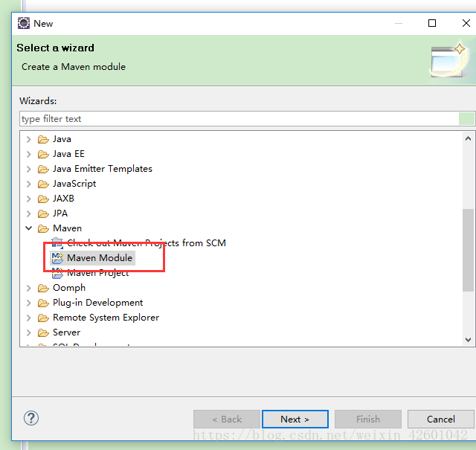This screenshot has height=450, width=476.
Task: Click the Eclipse icon in the title bar
Action: pyautogui.click(x=24, y=23)
